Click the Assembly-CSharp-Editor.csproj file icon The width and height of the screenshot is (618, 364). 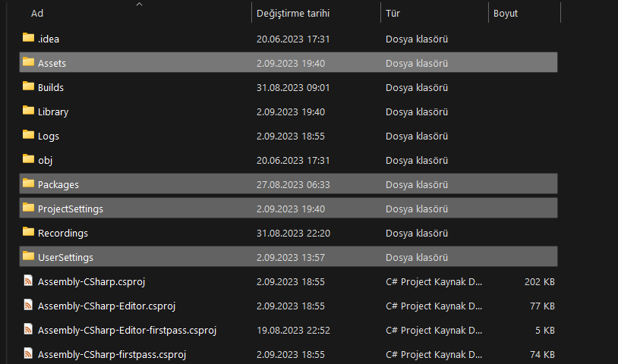tap(29, 306)
